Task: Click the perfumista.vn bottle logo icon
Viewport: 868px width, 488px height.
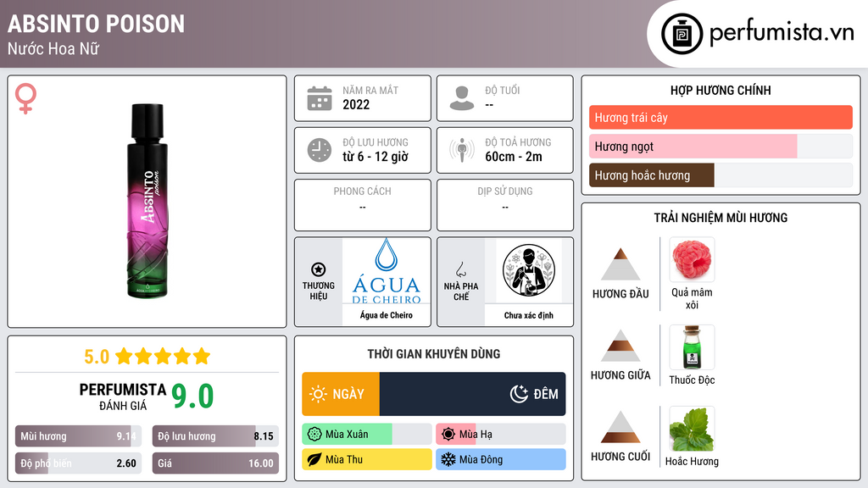Action: pos(682,34)
